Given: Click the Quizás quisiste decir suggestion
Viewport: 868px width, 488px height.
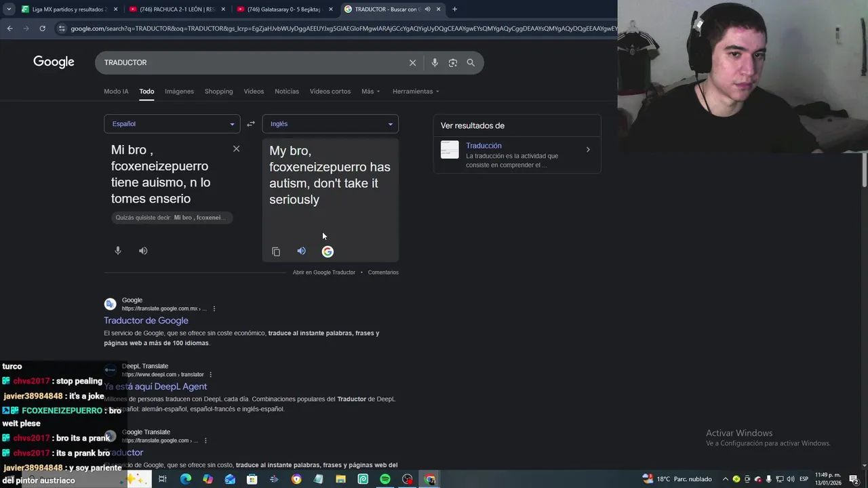Looking at the screenshot, I should click(x=172, y=218).
